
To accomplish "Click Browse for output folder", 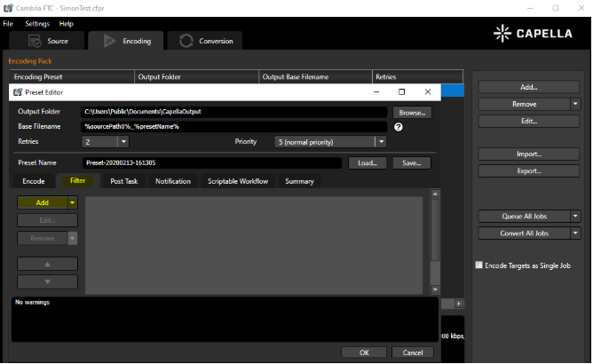I will 412,113.
